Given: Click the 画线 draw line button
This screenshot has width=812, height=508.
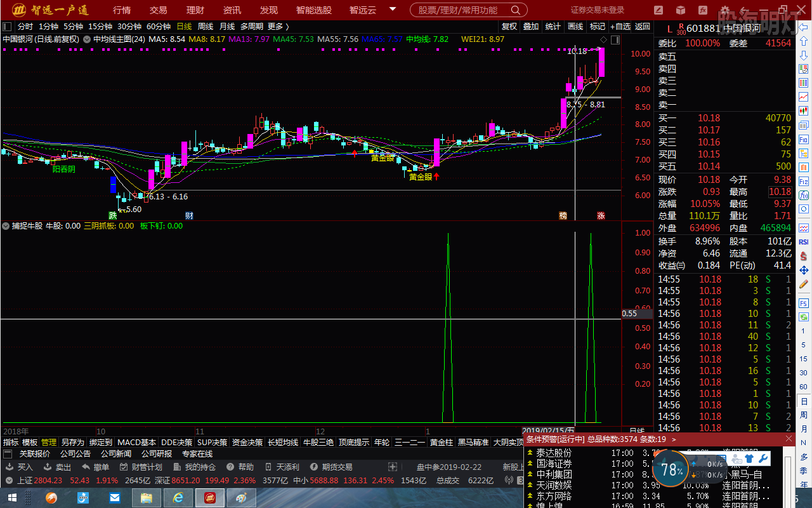Looking at the screenshot, I should click(x=575, y=26).
